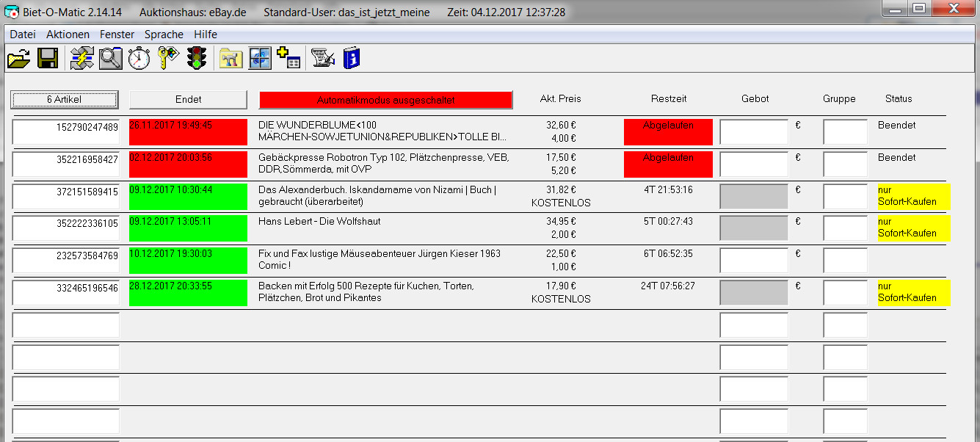Click the Gruppe field for Hans Lebert row

[x=845, y=228]
